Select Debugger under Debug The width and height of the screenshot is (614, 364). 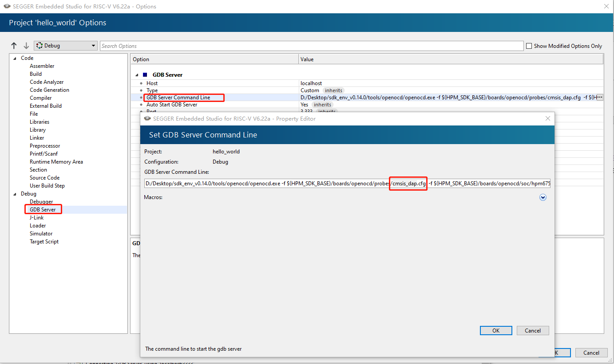(41, 202)
